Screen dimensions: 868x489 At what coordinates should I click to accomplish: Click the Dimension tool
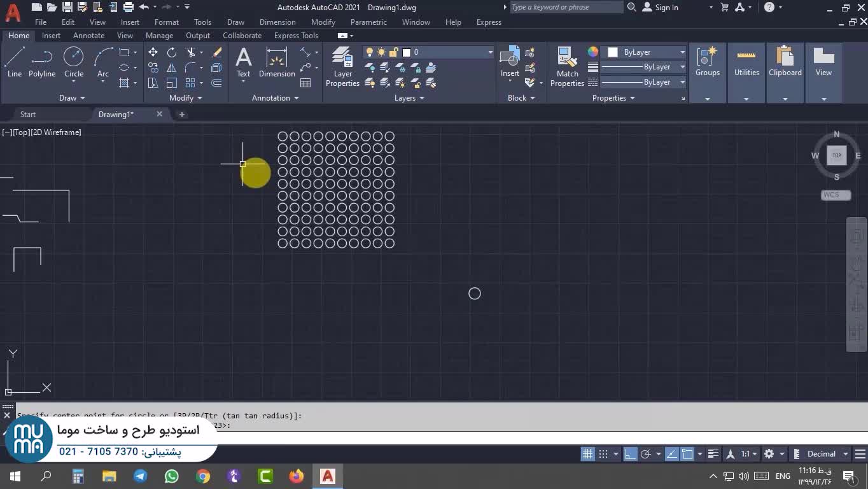point(277,62)
